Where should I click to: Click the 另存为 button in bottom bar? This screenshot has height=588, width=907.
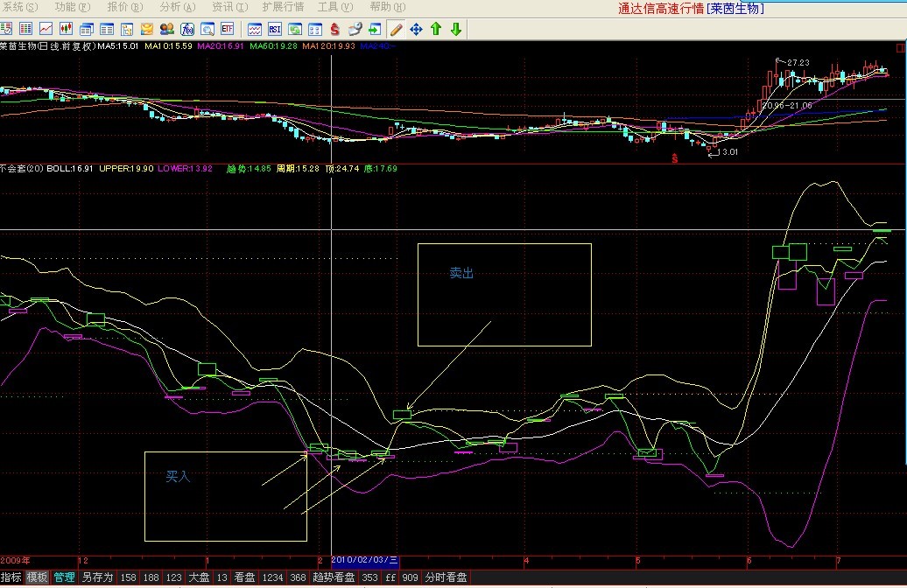coord(97,577)
